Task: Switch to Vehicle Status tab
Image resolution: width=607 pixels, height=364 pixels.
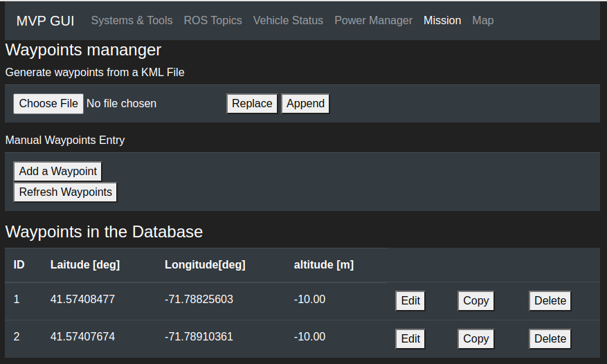Action: pyautogui.click(x=288, y=21)
